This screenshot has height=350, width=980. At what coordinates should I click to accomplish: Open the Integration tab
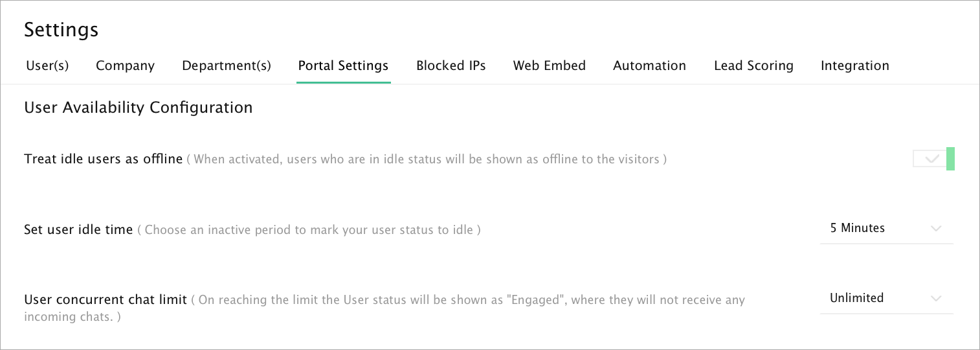[855, 65]
